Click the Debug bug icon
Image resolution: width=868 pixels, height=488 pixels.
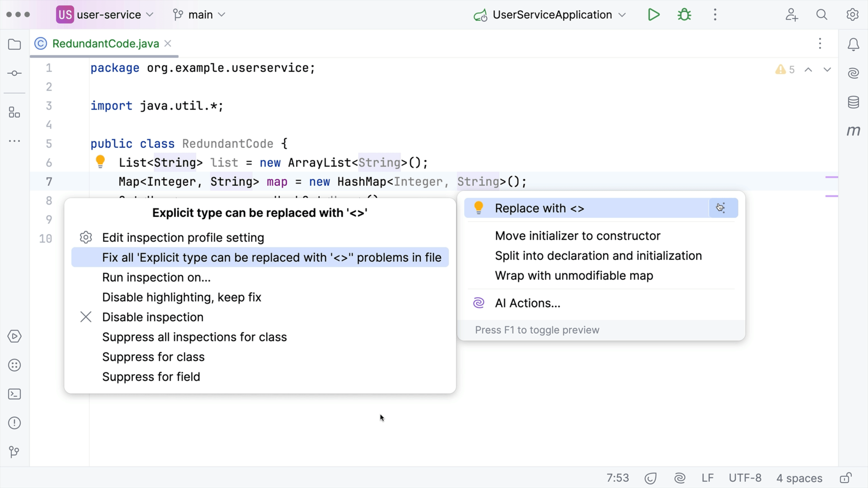[684, 15]
